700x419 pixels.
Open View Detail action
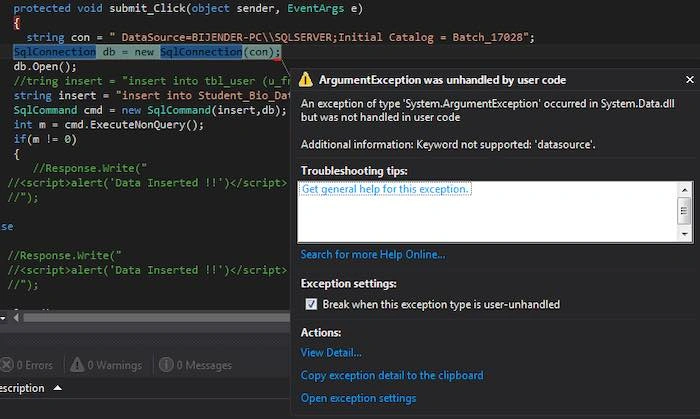coord(331,353)
